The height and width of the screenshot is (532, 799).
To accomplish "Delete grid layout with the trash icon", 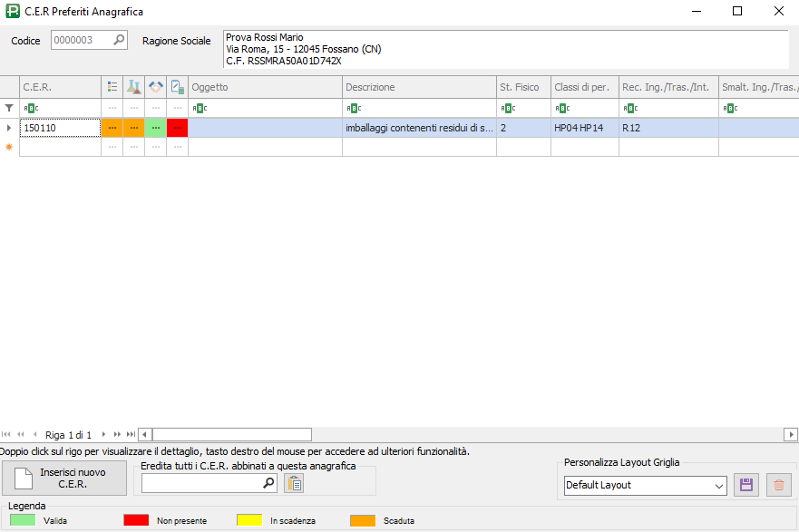I will [x=778, y=485].
